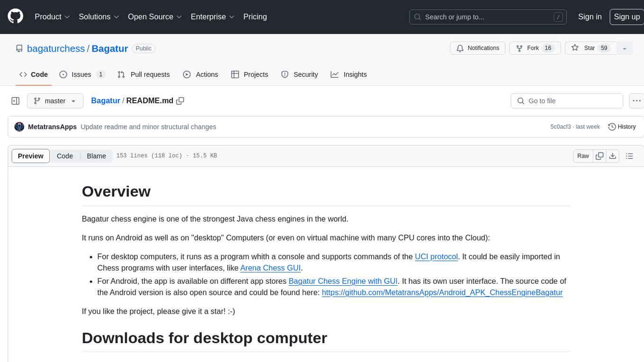
Task: Click the Public repository badge
Action: click(143, 48)
